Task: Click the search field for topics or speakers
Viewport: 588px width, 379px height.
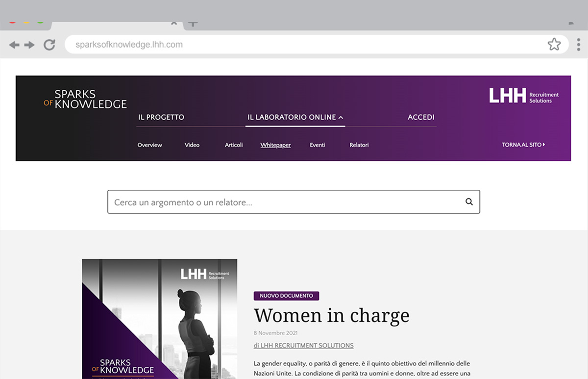Action: click(294, 202)
